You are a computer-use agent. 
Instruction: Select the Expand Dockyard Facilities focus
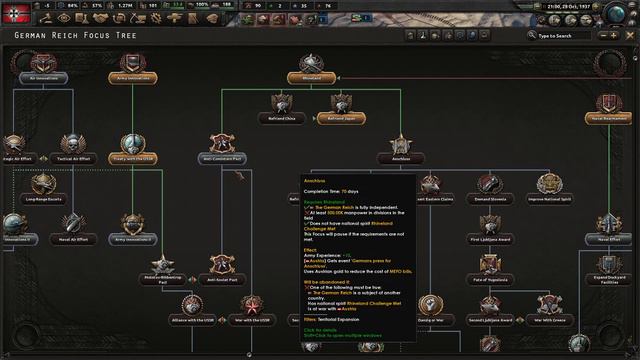[x=609, y=270]
